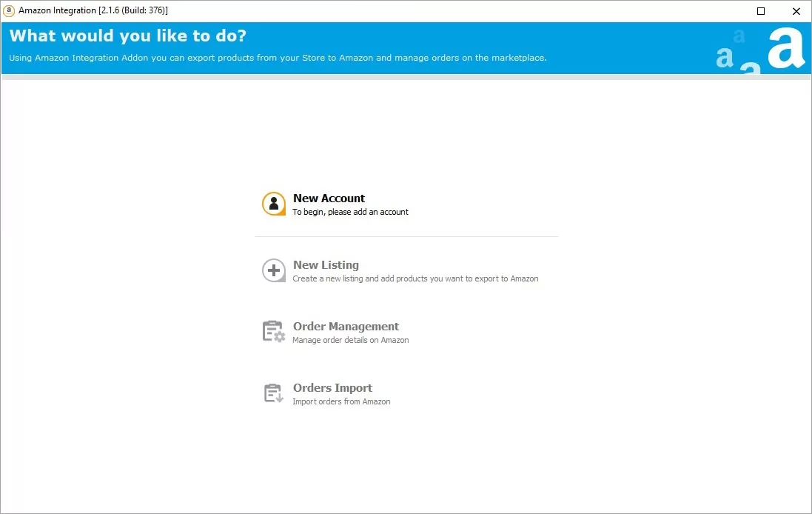Click "Import orders from Amazon" text
Image resolution: width=812 pixels, height=514 pixels.
tap(341, 401)
